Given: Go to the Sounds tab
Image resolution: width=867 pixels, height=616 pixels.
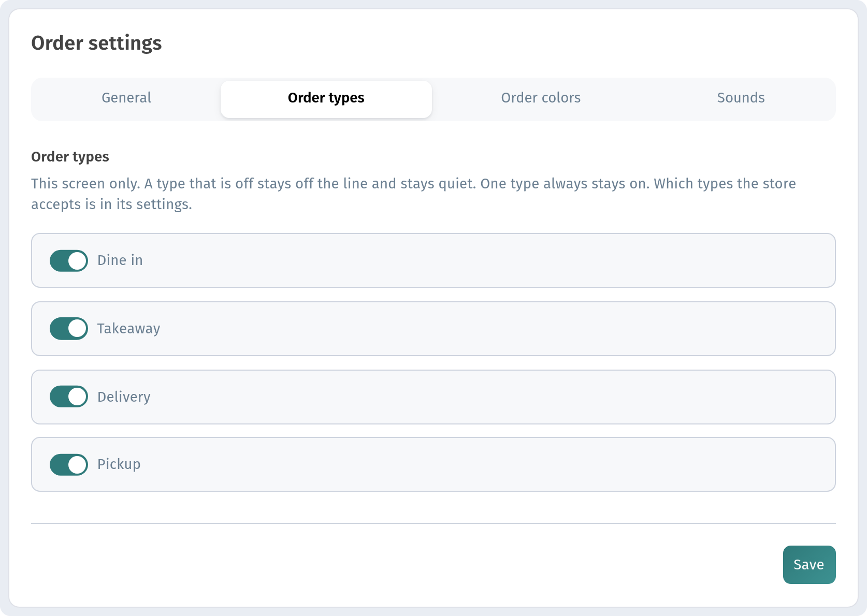Looking at the screenshot, I should 741,98.
